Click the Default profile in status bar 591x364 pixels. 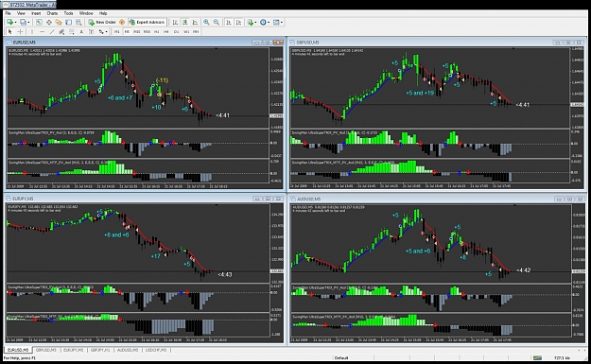coord(341,357)
